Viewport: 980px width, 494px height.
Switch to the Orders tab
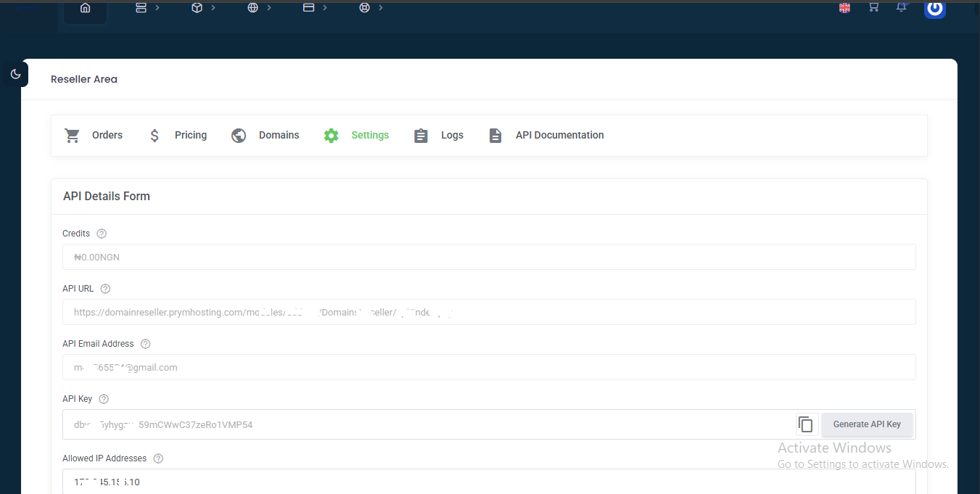coord(94,136)
